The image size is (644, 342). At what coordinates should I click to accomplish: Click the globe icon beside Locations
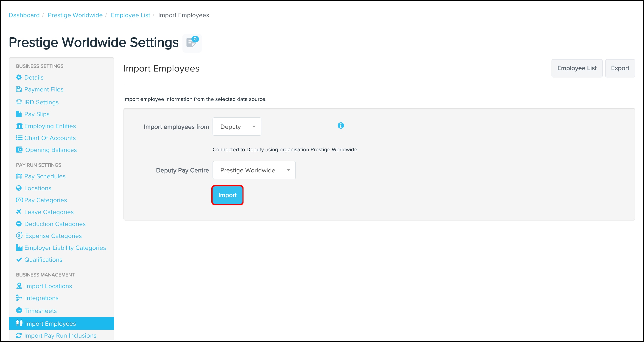[19, 188]
